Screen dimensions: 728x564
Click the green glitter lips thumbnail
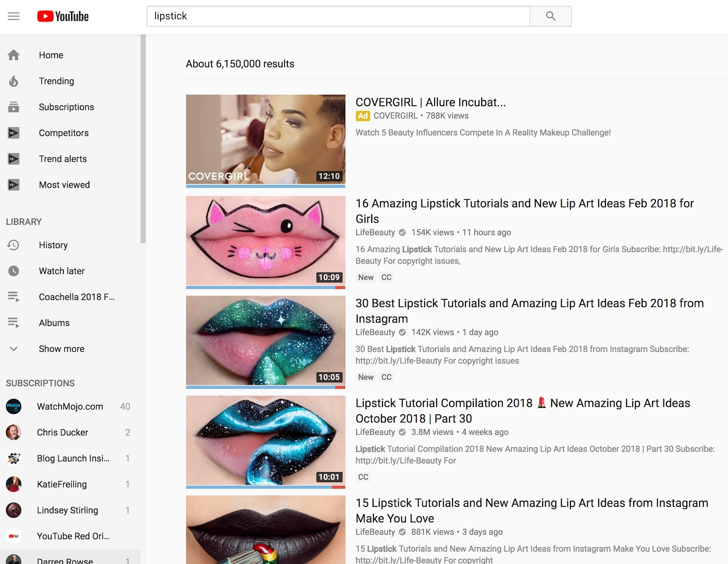265,340
